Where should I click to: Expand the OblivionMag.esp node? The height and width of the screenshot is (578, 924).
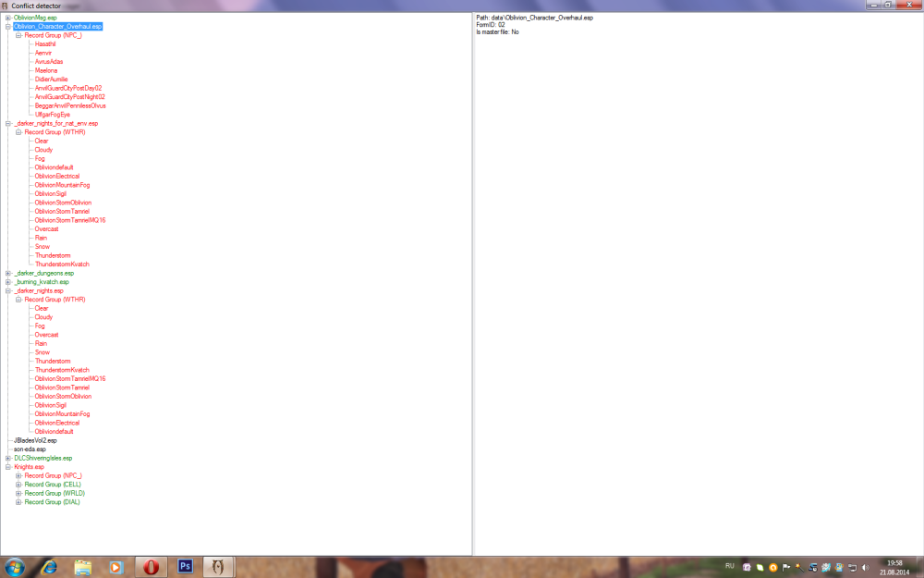8,18
